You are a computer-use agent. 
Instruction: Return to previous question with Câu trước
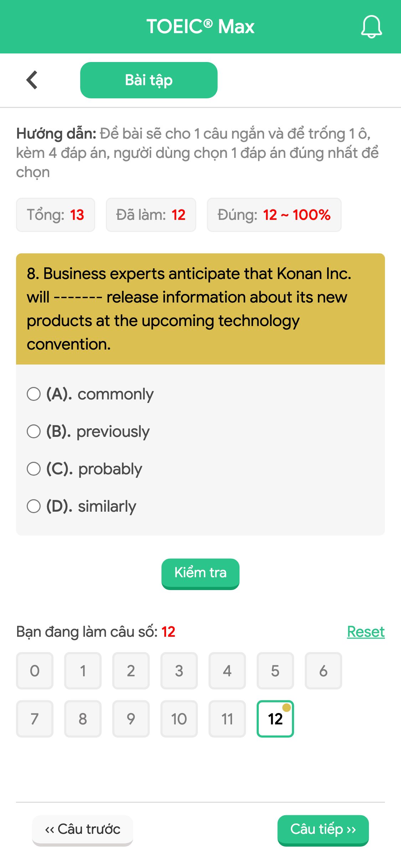(x=83, y=829)
